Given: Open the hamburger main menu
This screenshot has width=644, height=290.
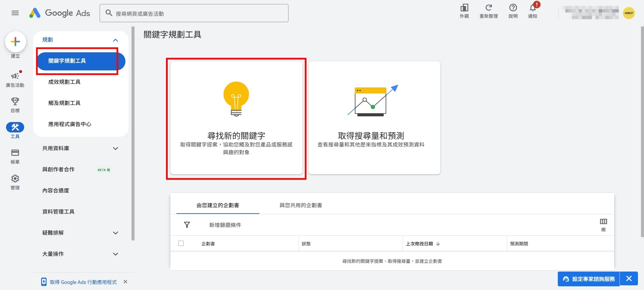Looking at the screenshot, I should click(x=15, y=13).
